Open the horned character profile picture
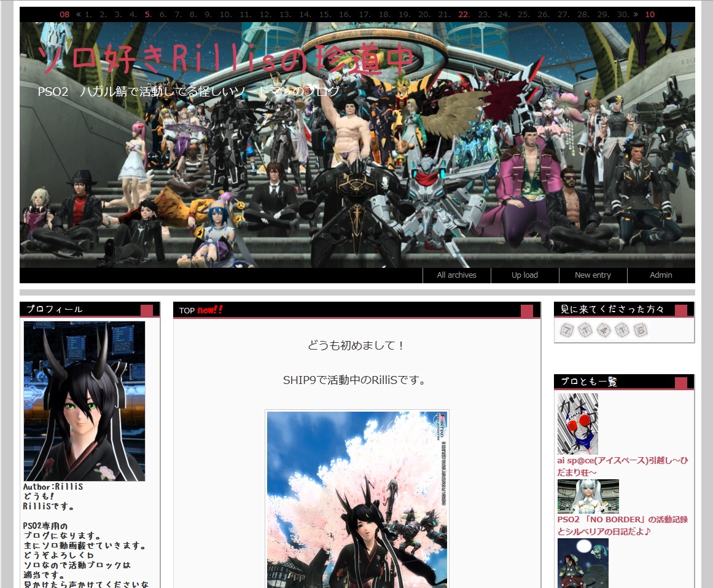 click(x=85, y=401)
